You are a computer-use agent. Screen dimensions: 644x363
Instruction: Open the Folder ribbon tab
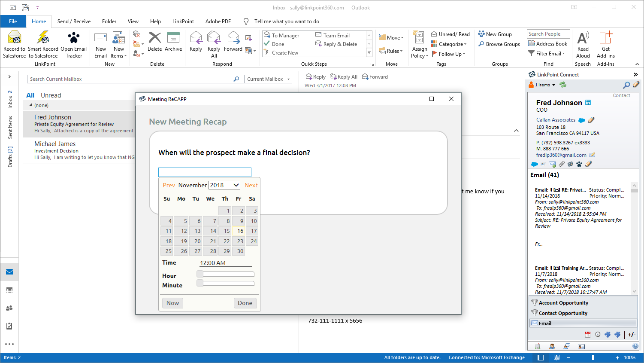tap(109, 21)
